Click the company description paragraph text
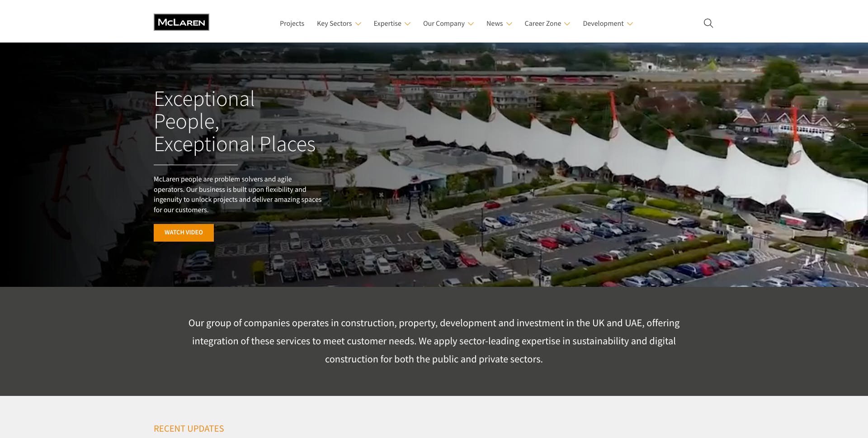868x438 pixels. pyautogui.click(x=434, y=341)
